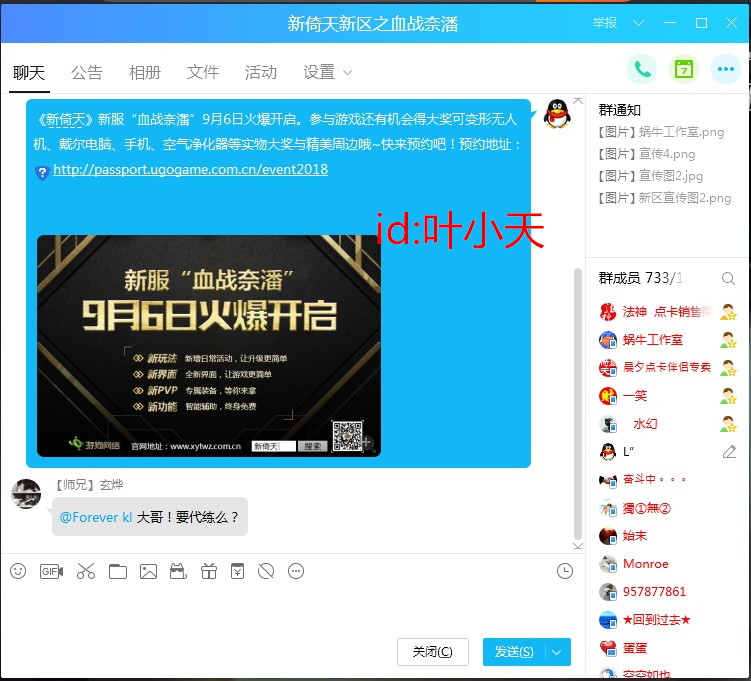Start a group voice call

pyautogui.click(x=641, y=69)
